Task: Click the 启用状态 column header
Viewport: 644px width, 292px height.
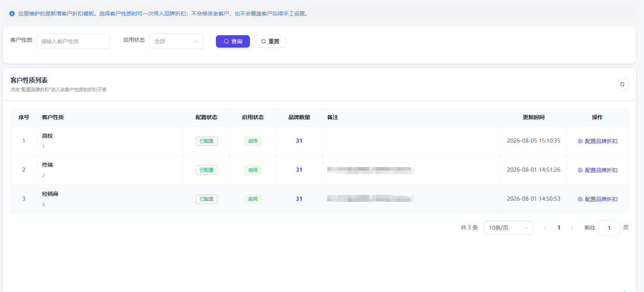Action: point(253,117)
